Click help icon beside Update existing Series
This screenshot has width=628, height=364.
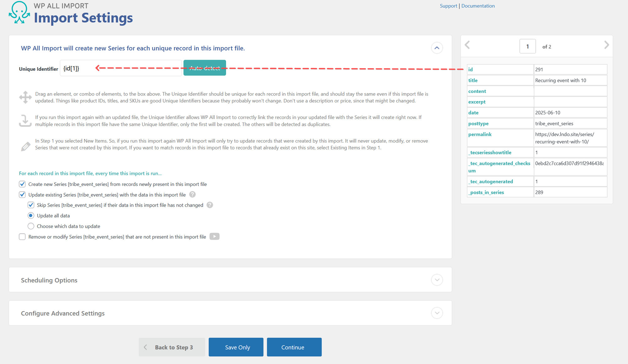(x=192, y=194)
